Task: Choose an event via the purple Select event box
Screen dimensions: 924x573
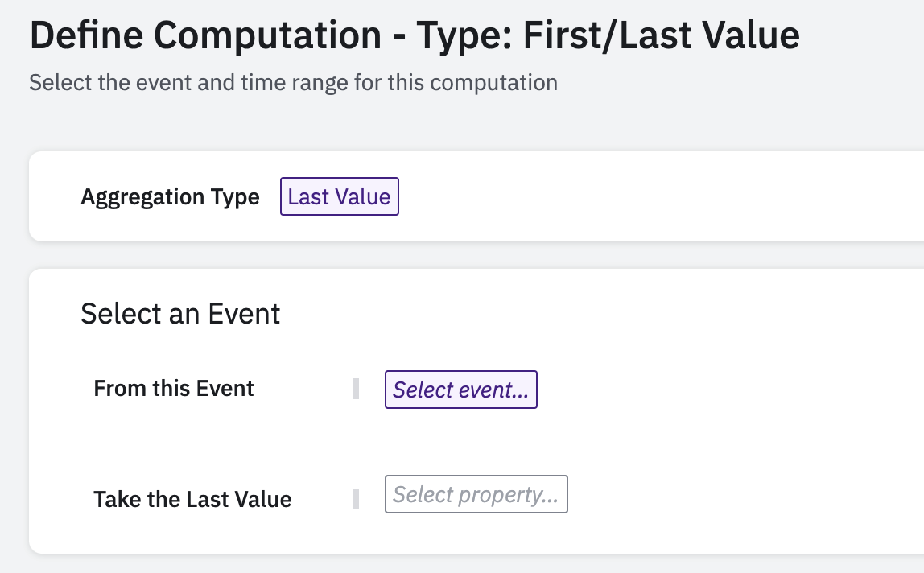Action: coord(460,390)
